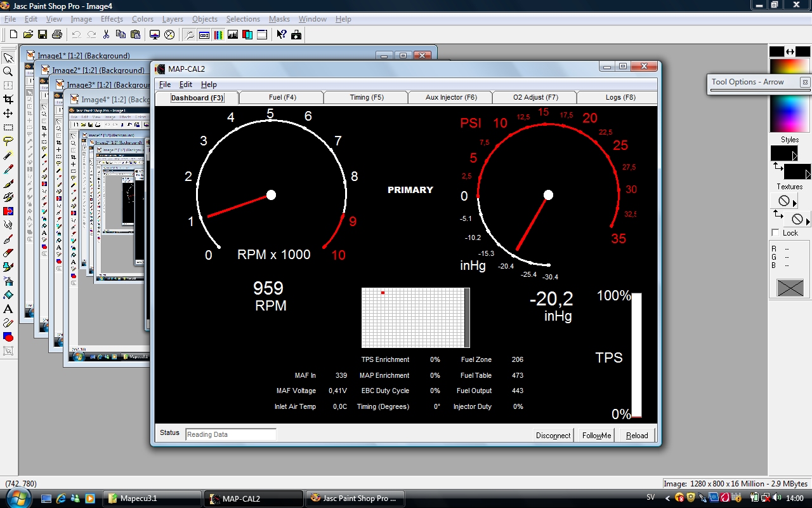The width and height of the screenshot is (812, 508).
Task: Select the Clone Brush tool
Action: [x=8, y=197]
